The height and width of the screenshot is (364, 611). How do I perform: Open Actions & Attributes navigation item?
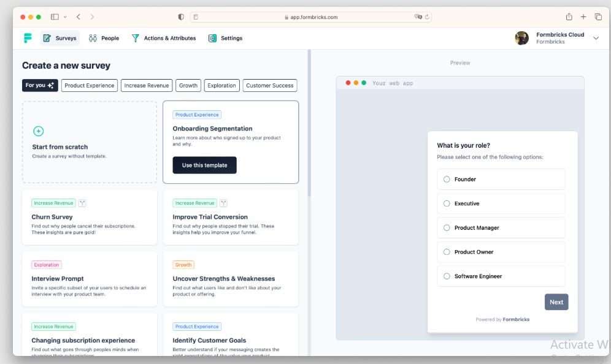click(x=164, y=38)
